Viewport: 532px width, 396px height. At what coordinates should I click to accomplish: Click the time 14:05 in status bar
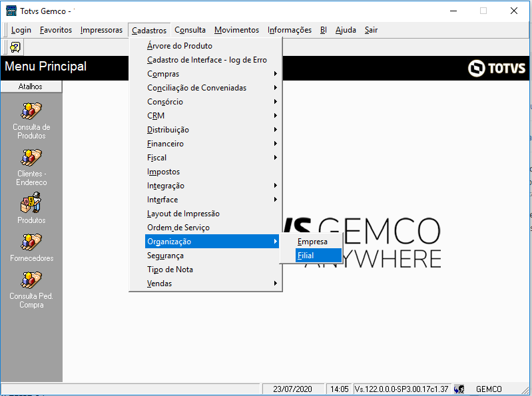tap(340, 389)
